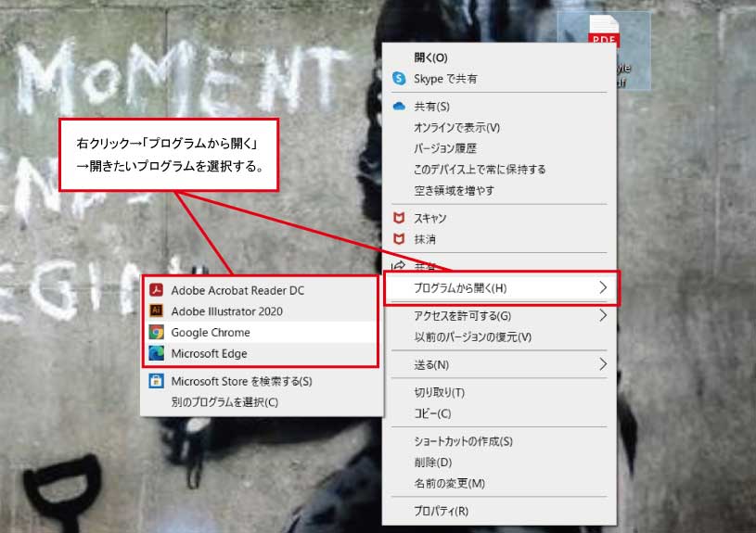The width and height of the screenshot is (756, 533).
Task: Click the Skype icon in context menu
Action: pos(399,79)
